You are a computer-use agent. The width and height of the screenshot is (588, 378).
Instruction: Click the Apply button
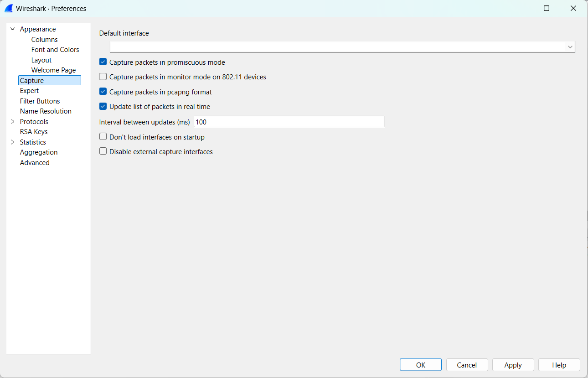pos(513,365)
